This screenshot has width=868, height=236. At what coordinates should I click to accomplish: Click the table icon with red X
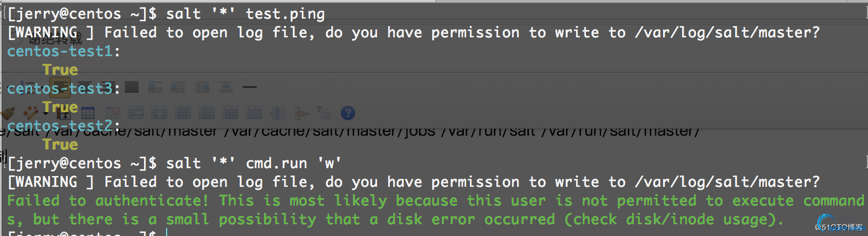coord(113,113)
